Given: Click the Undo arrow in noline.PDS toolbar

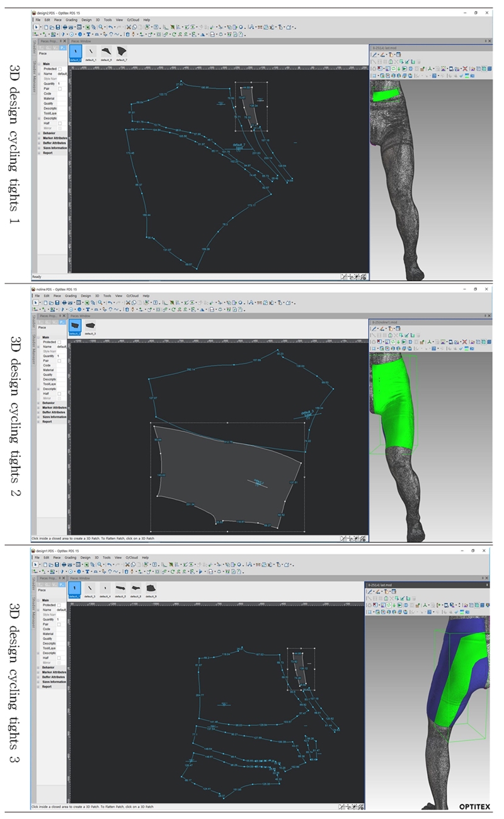Looking at the screenshot, I should coord(111,302).
